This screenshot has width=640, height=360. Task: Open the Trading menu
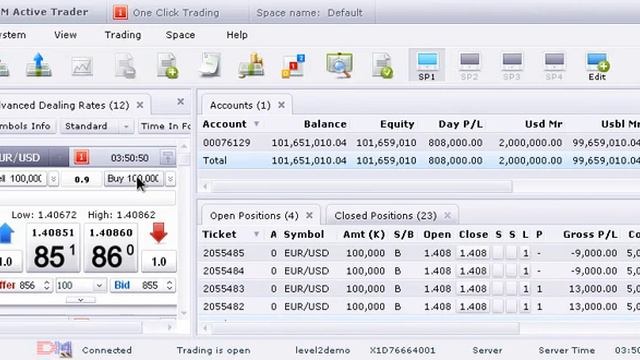122,35
